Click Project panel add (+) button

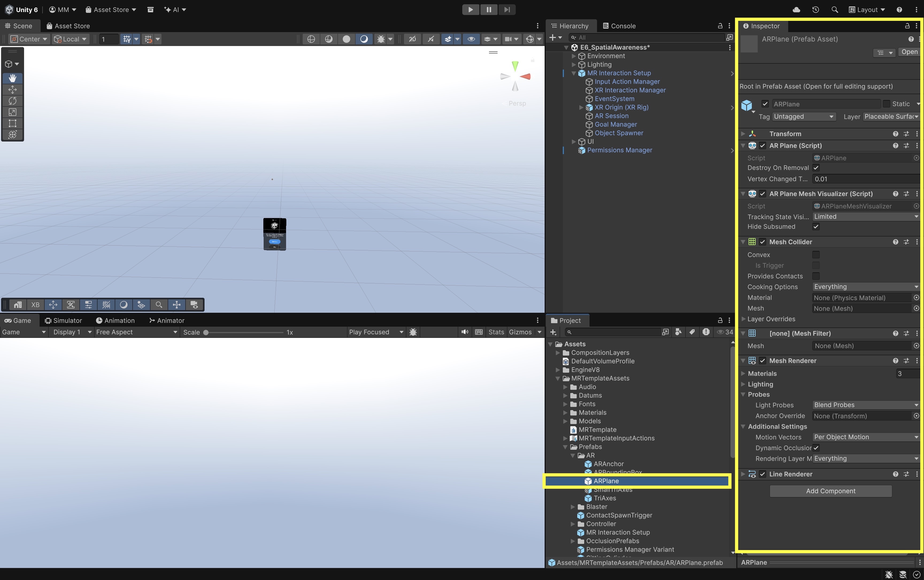point(553,332)
